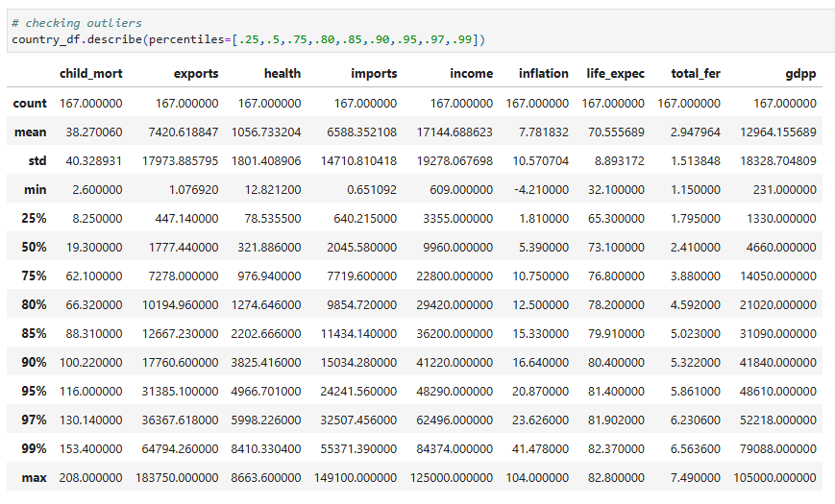Click the 97% row label
Viewport: 835px width, 504px height.
[x=34, y=420]
